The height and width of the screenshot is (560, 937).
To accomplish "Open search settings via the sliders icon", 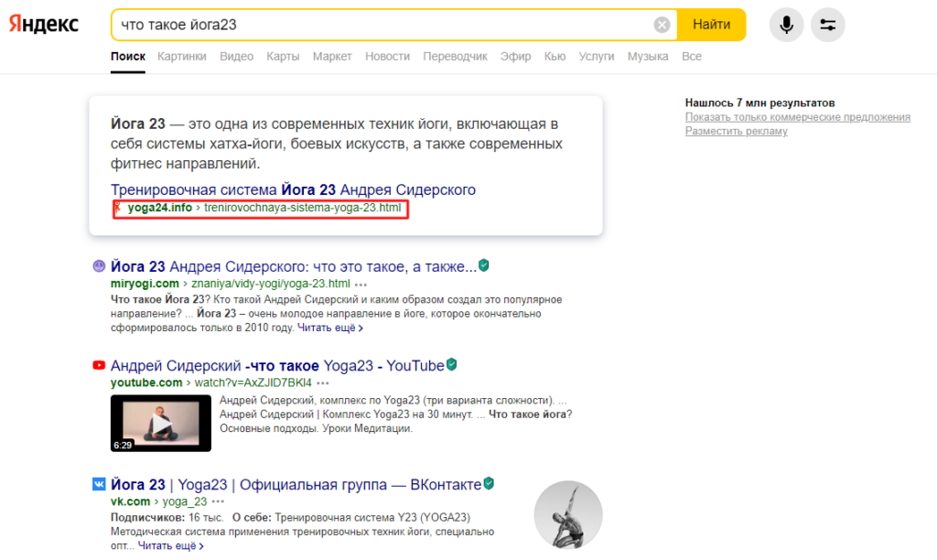I will pos(827,25).
